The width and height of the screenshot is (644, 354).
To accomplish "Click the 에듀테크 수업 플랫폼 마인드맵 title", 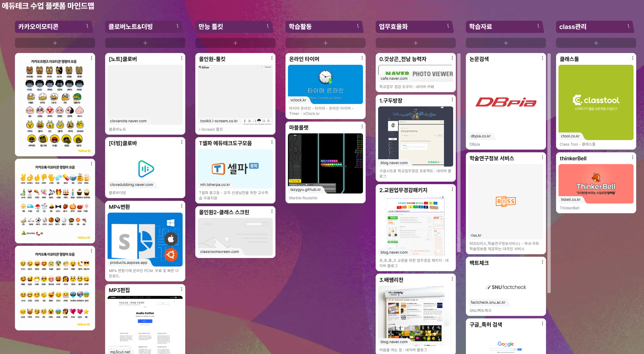I will click(48, 6).
